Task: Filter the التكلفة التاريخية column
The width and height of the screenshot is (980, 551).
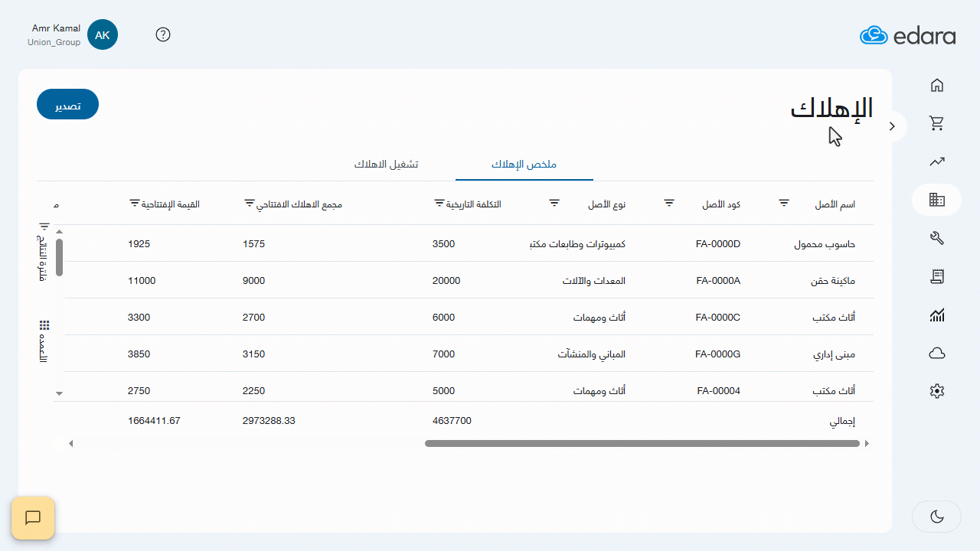Action: click(x=439, y=204)
